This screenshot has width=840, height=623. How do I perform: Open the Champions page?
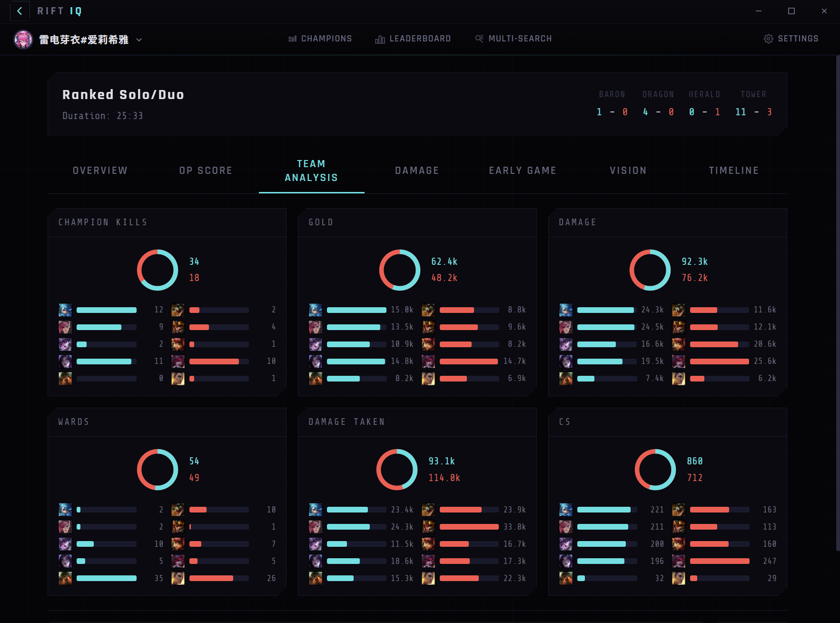pyautogui.click(x=320, y=39)
